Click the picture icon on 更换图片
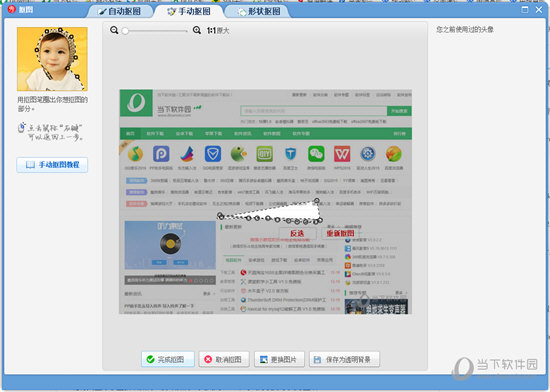This screenshot has height=392, width=550. (264, 359)
